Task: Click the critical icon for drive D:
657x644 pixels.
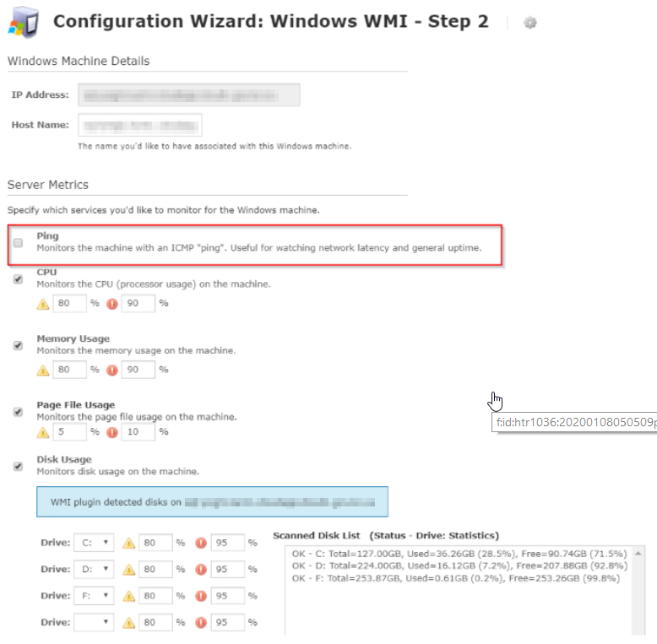Action: pyautogui.click(x=201, y=570)
